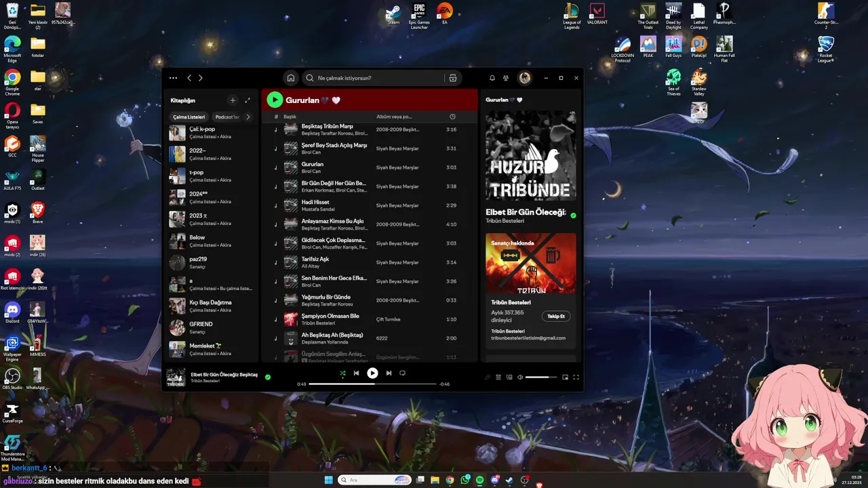Open WhatsApp from the taskbar

pos(465,480)
